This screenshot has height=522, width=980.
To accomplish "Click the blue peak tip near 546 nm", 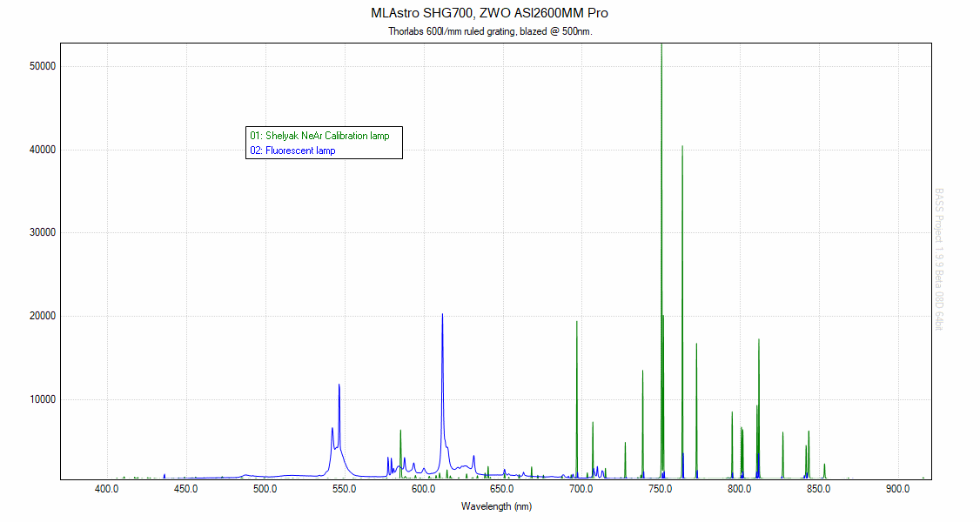I will [339, 385].
